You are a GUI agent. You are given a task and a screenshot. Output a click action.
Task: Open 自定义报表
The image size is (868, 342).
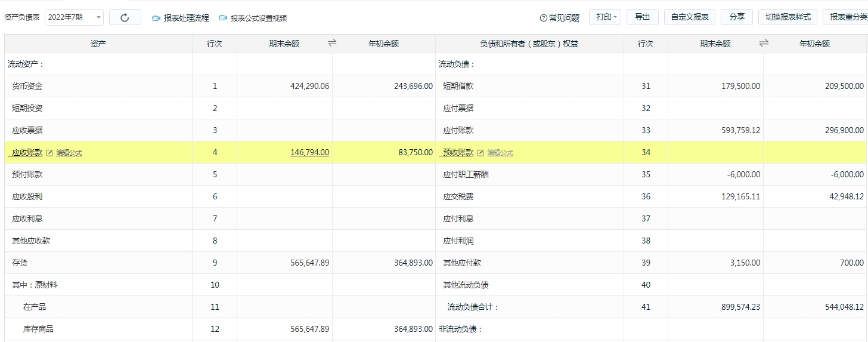pyautogui.click(x=690, y=17)
